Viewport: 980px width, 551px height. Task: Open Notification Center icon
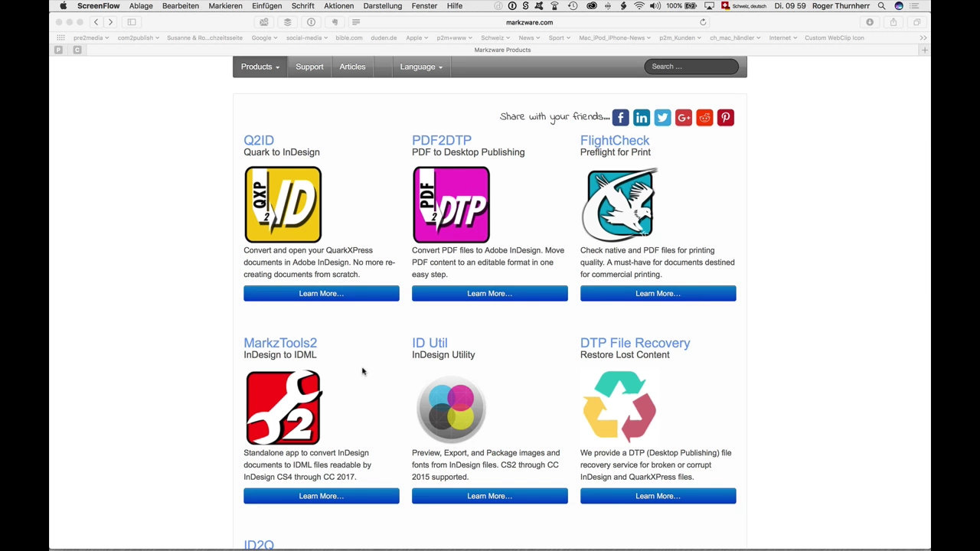(x=915, y=5)
